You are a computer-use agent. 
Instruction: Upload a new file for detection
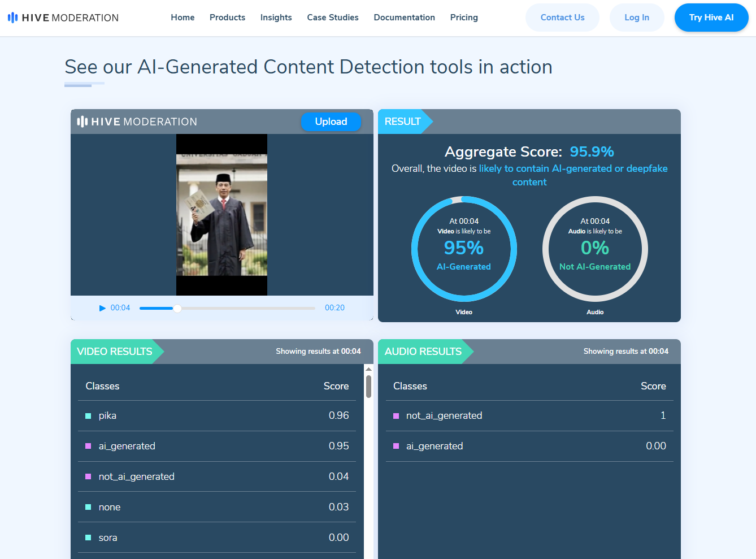coord(331,122)
